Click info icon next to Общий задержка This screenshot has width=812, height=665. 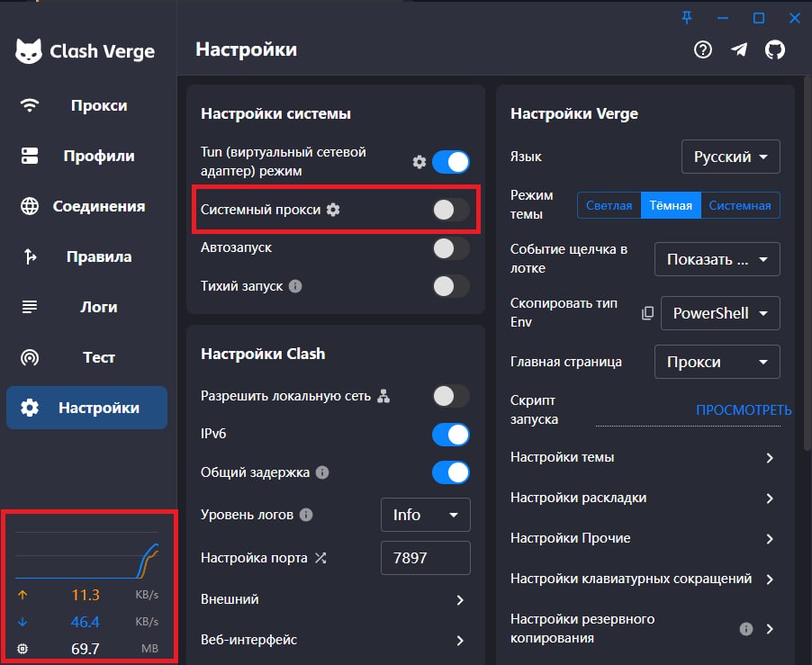tap(322, 472)
